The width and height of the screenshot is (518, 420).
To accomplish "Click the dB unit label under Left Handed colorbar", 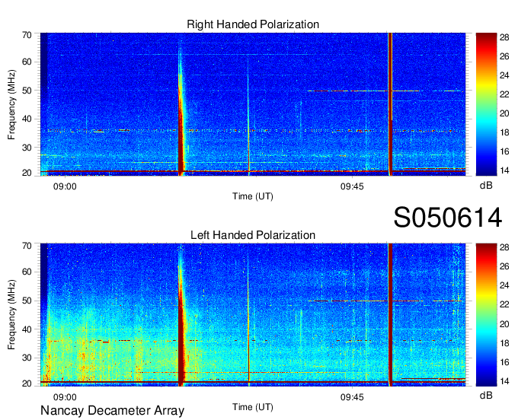I will pos(486,395).
